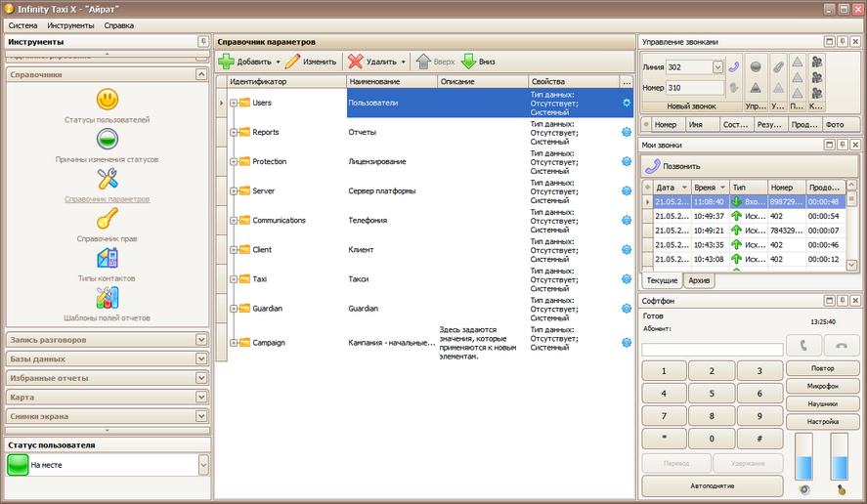Click the round record icon in call control
Image resolution: width=867 pixels, height=504 pixels.
coord(756,66)
